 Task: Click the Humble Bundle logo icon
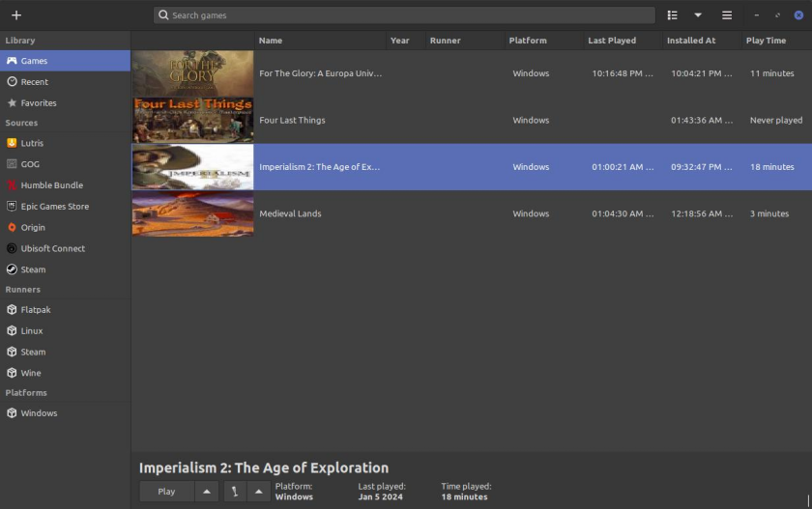(12, 185)
